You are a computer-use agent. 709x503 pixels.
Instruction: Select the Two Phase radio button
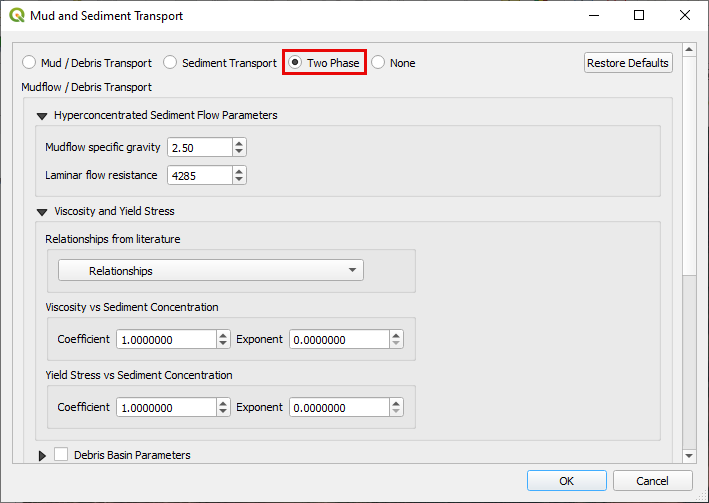[x=295, y=63]
